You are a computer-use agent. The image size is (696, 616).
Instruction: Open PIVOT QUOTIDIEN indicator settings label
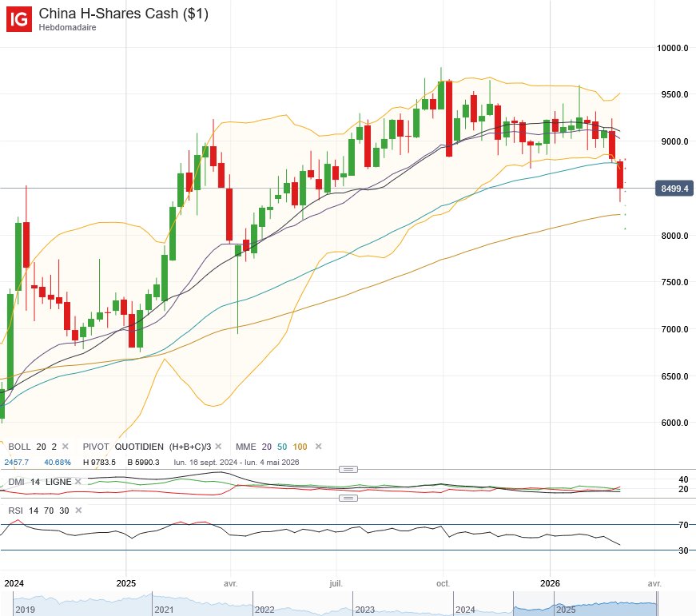147,447
